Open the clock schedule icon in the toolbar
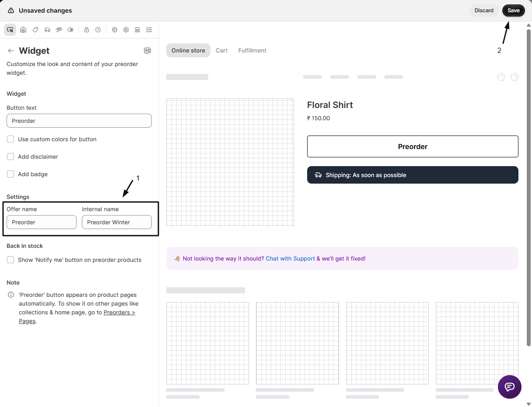 point(98,30)
